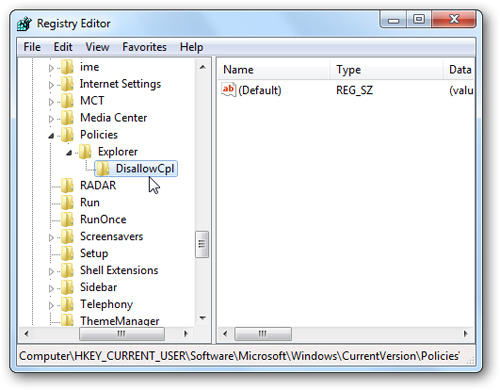The height and width of the screenshot is (390, 500).
Task: Expand the Internet Settings key
Action: click(51, 85)
